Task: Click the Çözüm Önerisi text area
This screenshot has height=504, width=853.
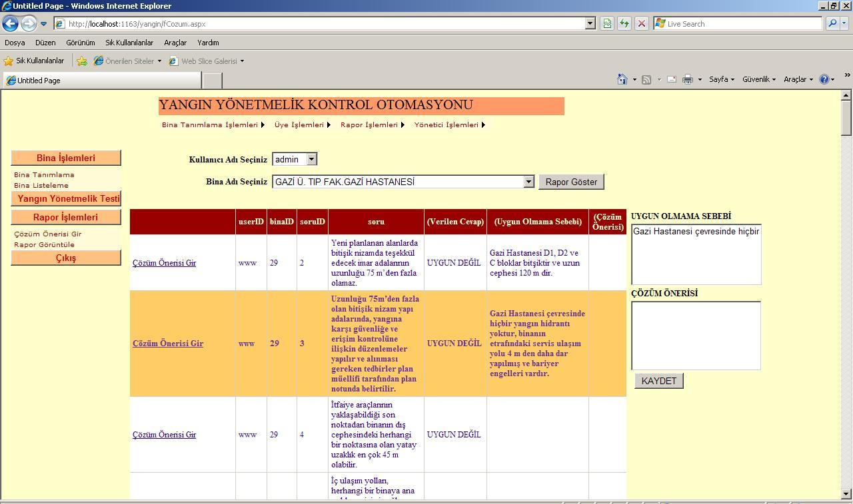Action: (x=696, y=336)
